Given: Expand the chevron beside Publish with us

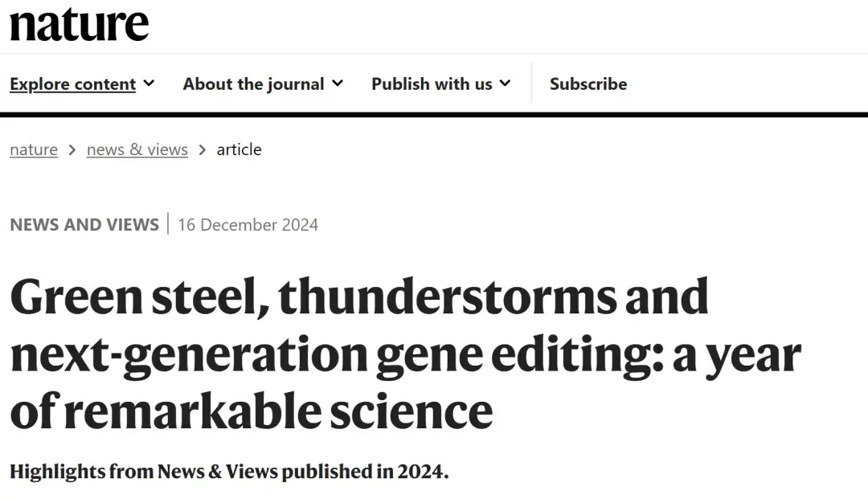Looking at the screenshot, I should pyautogui.click(x=505, y=84).
